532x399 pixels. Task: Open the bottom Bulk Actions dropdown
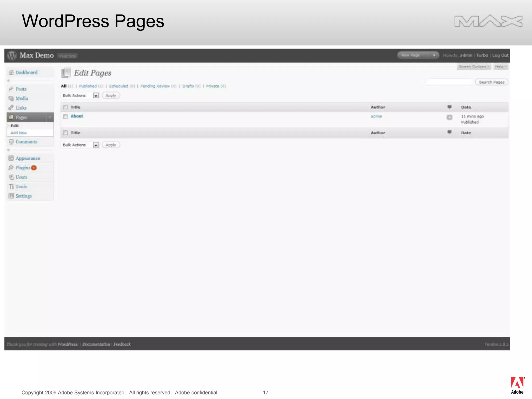[x=80, y=145]
